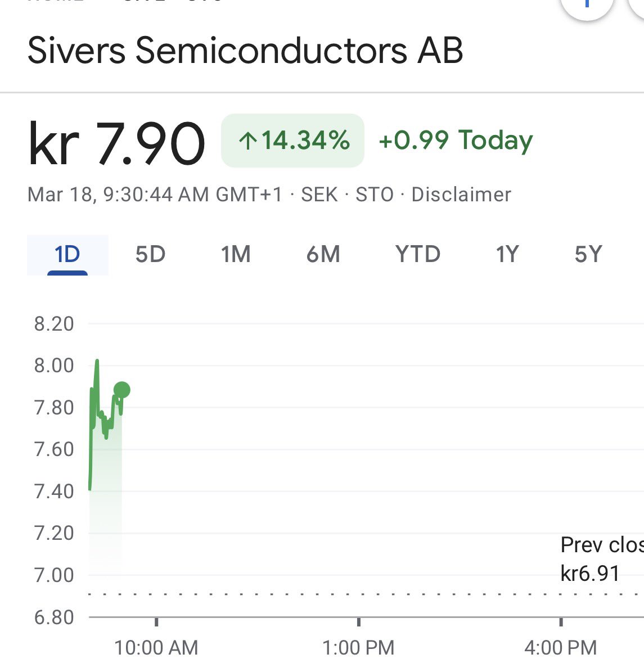Select the 1D range tab
The width and height of the screenshot is (644, 672).
coord(67,255)
